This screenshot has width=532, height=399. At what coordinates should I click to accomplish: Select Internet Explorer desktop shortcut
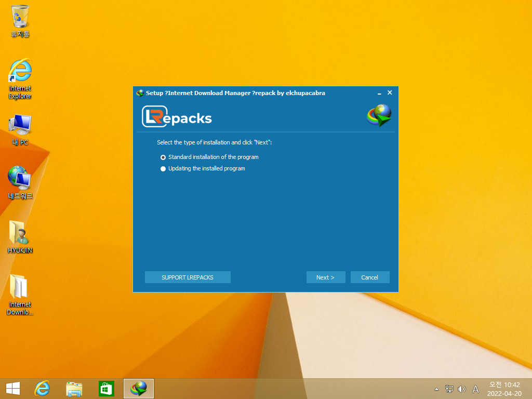[20, 79]
